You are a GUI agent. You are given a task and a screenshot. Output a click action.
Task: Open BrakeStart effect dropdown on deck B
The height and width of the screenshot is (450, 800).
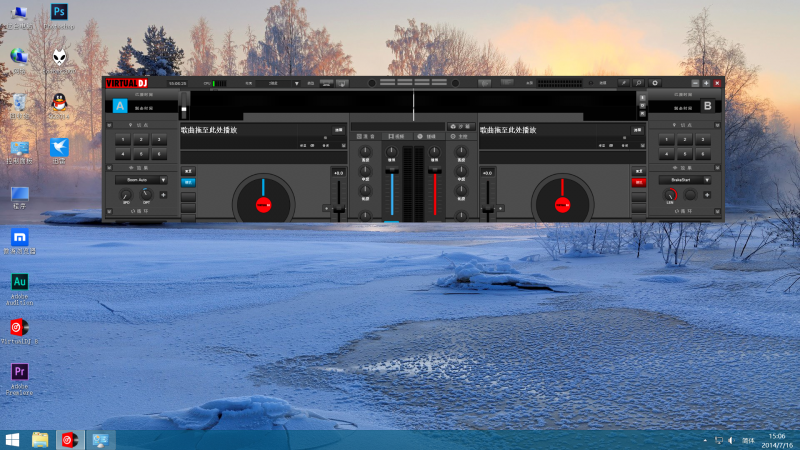click(707, 180)
